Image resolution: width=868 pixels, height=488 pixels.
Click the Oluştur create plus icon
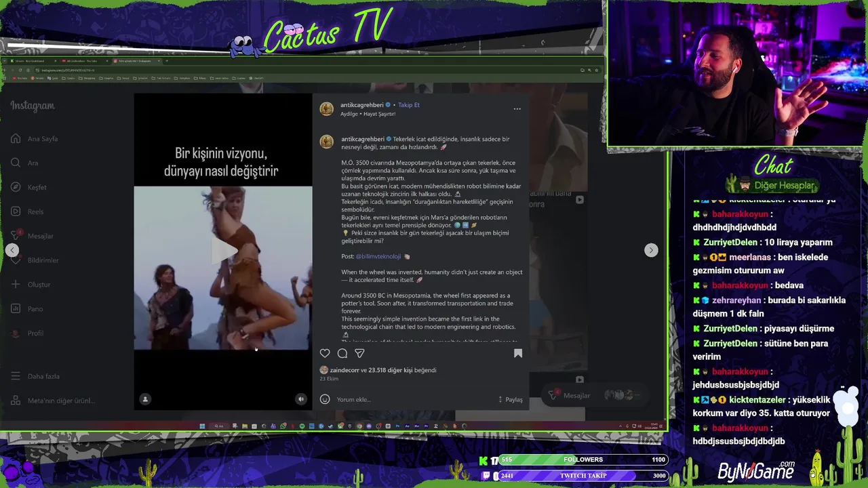point(16,285)
